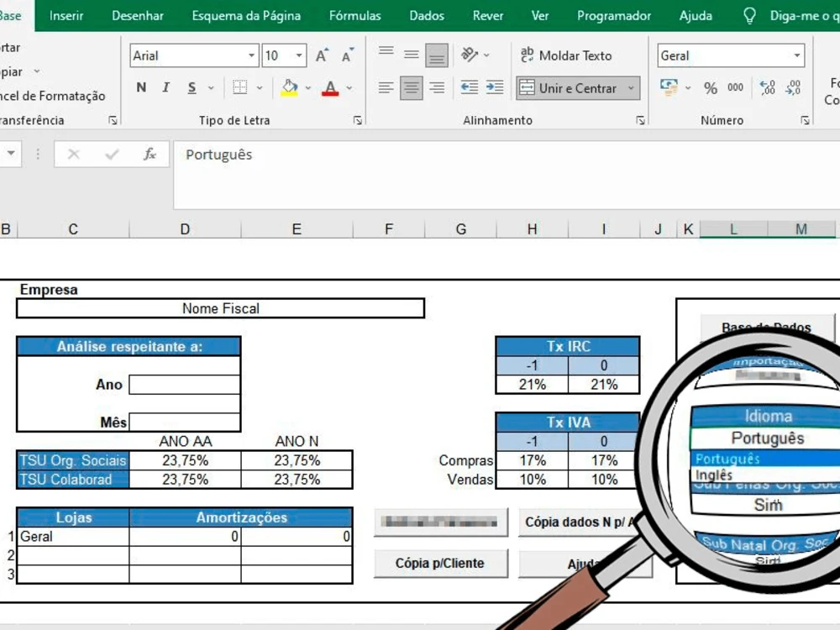Click the Nome Fiscal cell
Image resolution: width=840 pixels, height=630 pixels.
coord(221,308)
